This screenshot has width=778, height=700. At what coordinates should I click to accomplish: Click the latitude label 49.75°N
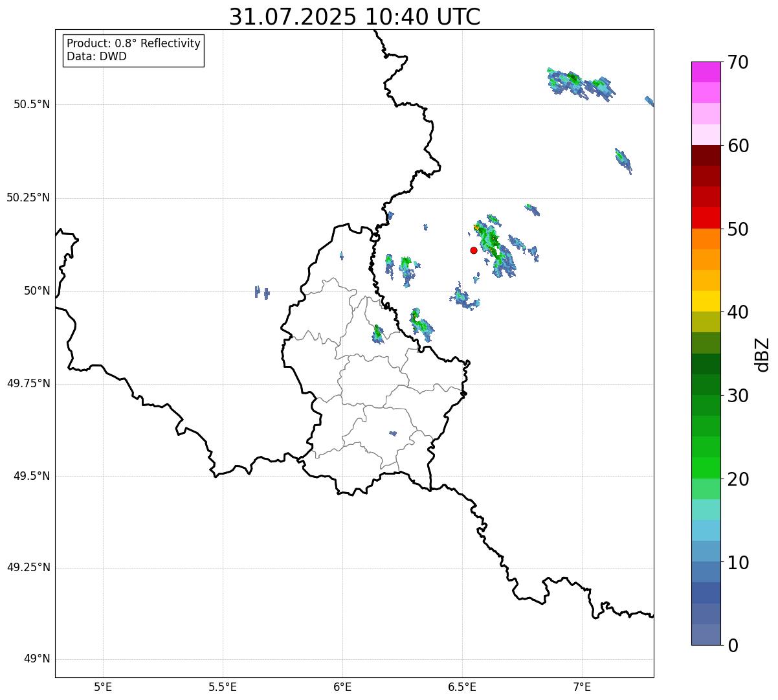[x=28, y=383]
